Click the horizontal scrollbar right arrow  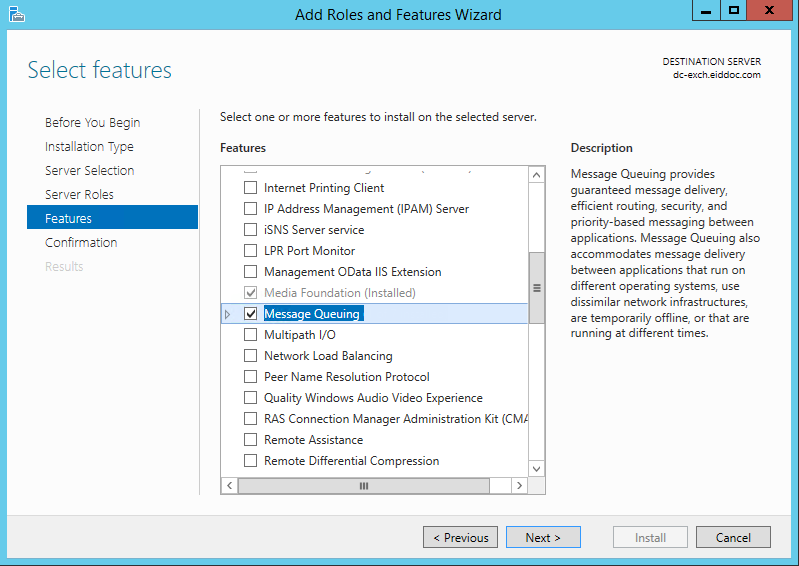(519, 485)
